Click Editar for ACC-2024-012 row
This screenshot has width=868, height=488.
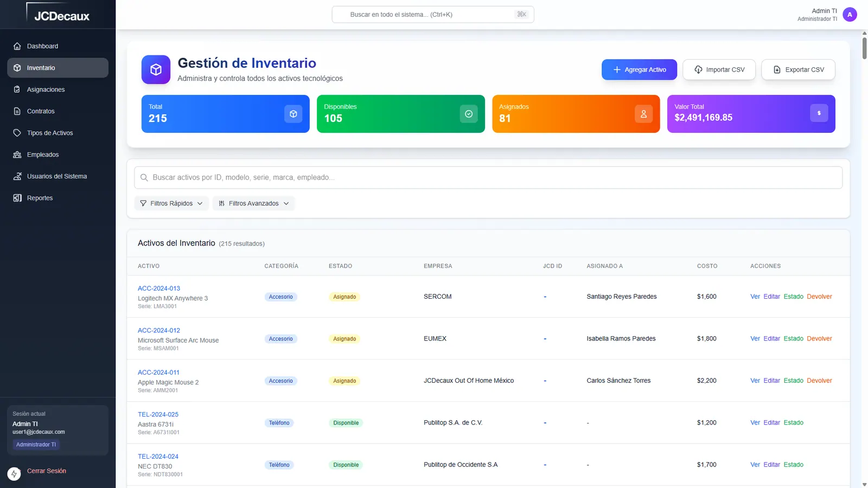click(771, 338)
